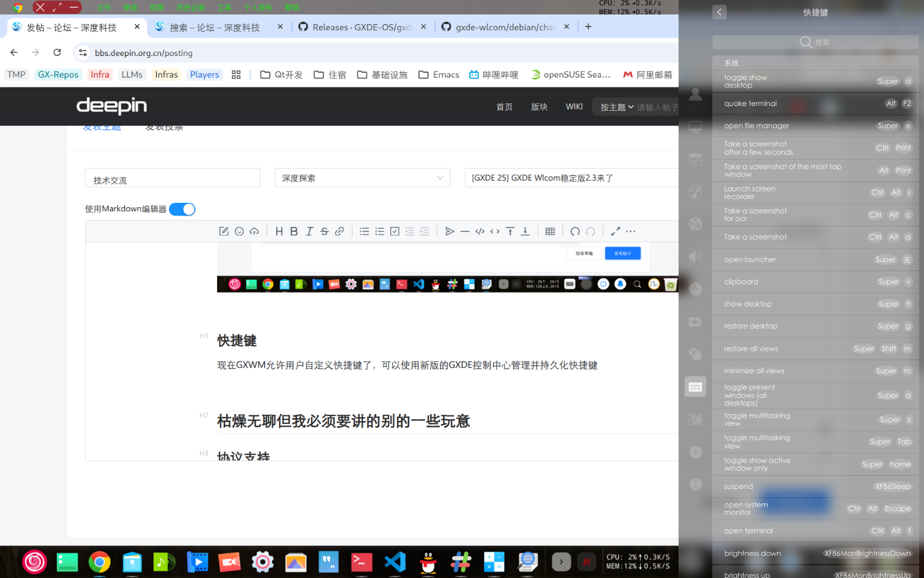This screenshot has height=578, width=924.
Task: Insert a table in the editor
Action: [x=550, y=231]
